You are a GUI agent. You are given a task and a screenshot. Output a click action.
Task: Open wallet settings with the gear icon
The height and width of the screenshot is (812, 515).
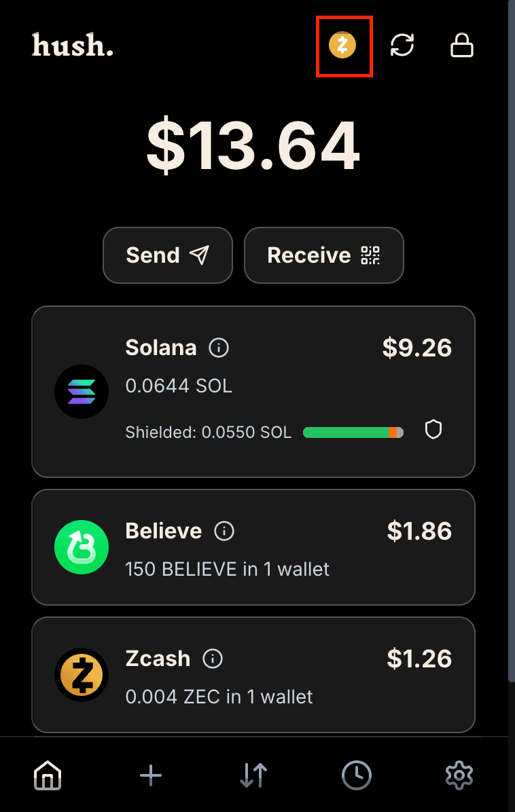pos(459,775)
